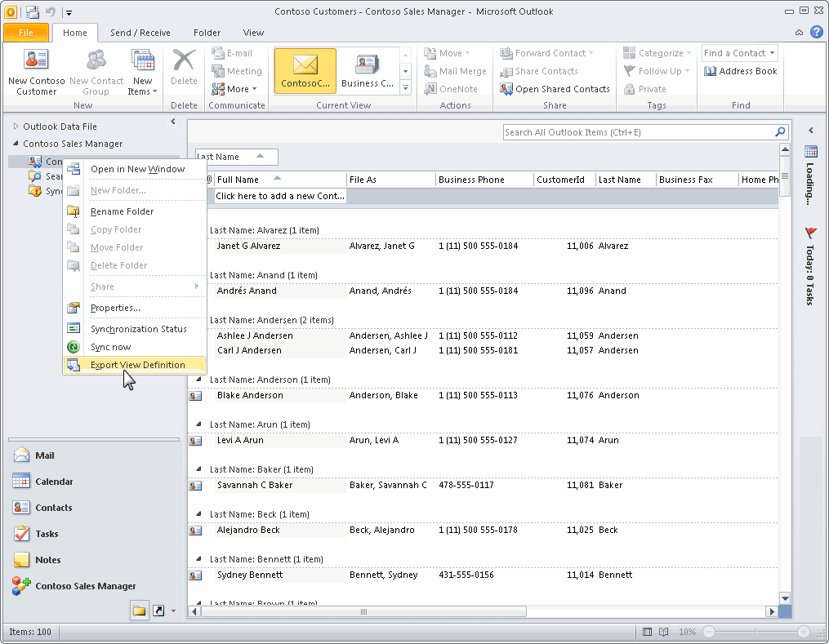
Task: Delete the selected contact
Action: point(184,67)
